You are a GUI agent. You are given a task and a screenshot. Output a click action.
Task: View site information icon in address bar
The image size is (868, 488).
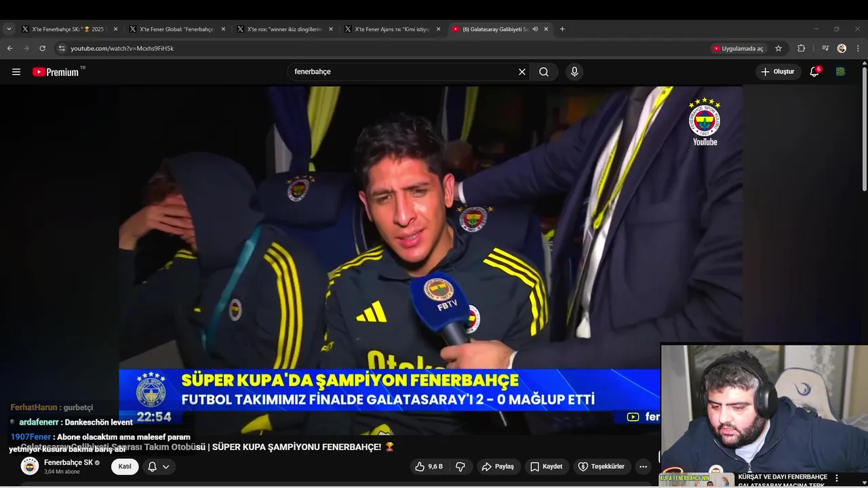62,49
